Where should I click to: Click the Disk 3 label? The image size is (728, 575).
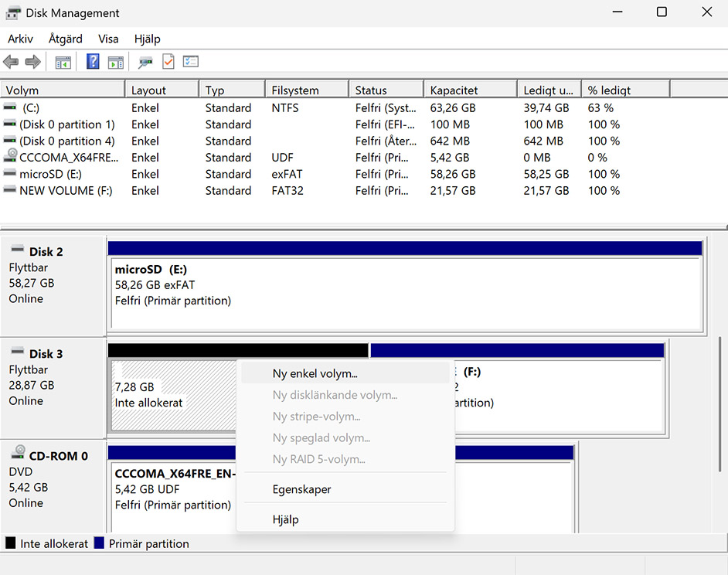pos(46,354)
